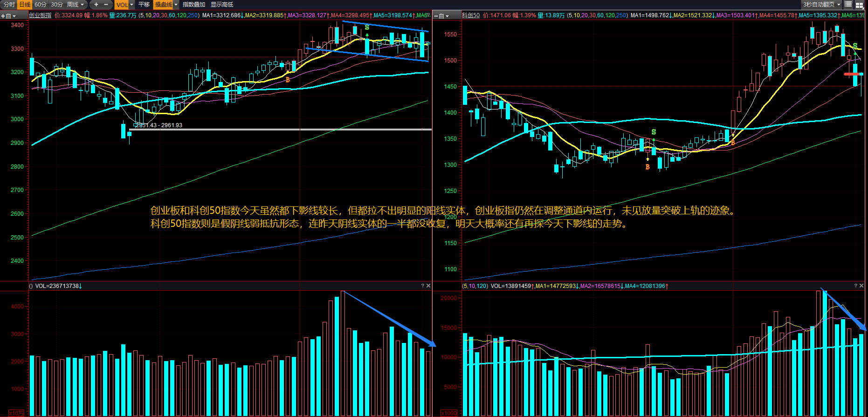Switch to the 分时 intraday tab

click(x=9, y=5)
